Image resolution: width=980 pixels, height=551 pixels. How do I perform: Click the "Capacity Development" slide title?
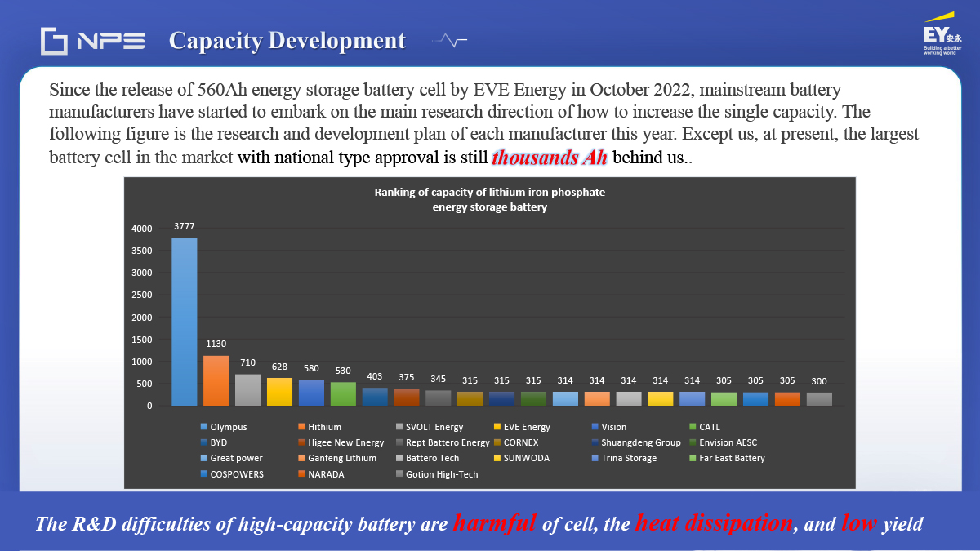pos(287,40)
